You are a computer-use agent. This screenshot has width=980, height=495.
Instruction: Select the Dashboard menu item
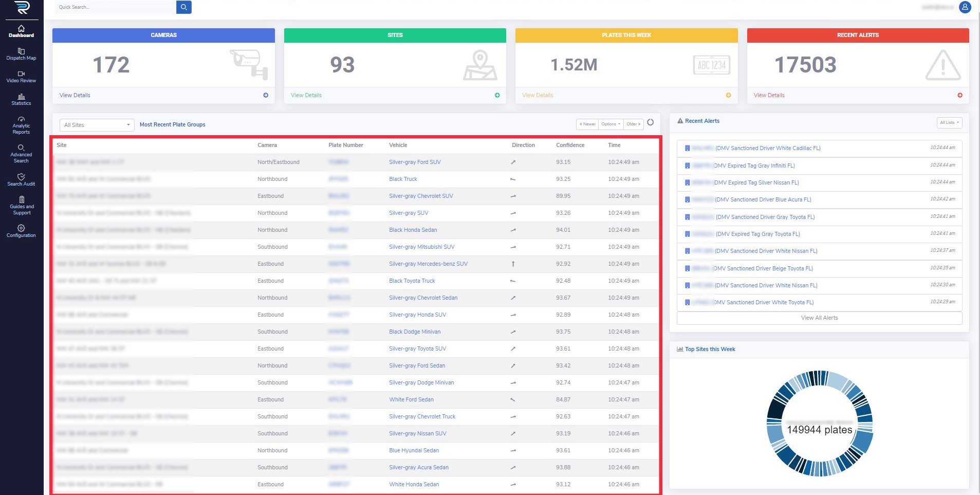click(x=21, y=31)
